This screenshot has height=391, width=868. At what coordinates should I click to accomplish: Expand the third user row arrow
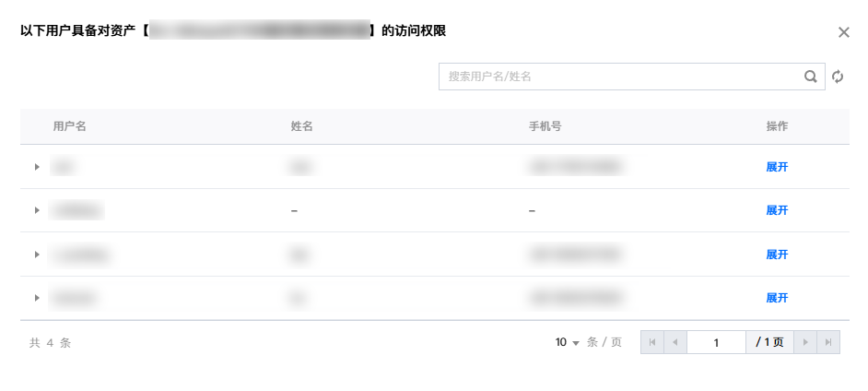pyautogui.click(x=37, y=255)
